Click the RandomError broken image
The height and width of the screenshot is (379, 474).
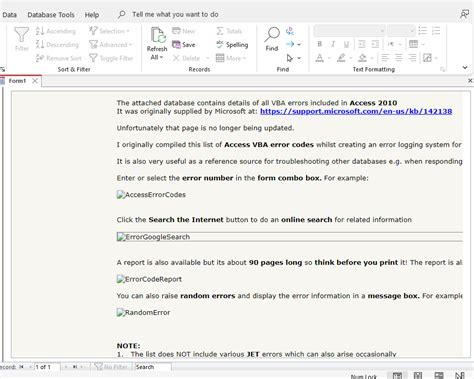click(x=143, y=312)
